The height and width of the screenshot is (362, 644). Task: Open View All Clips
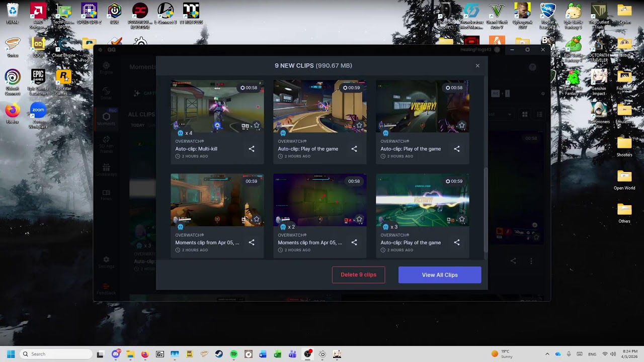440,275
